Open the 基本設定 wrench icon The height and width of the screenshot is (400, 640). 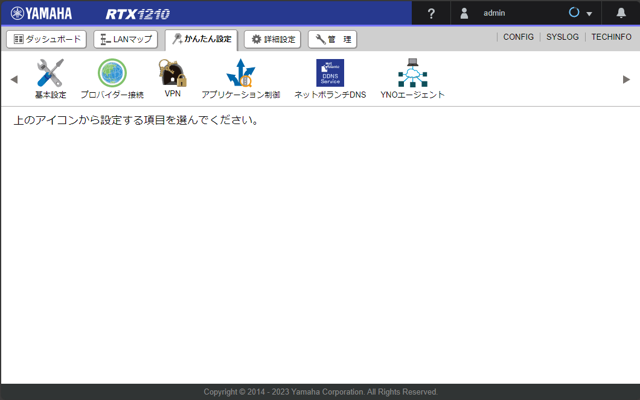click(x=50, y=73)
